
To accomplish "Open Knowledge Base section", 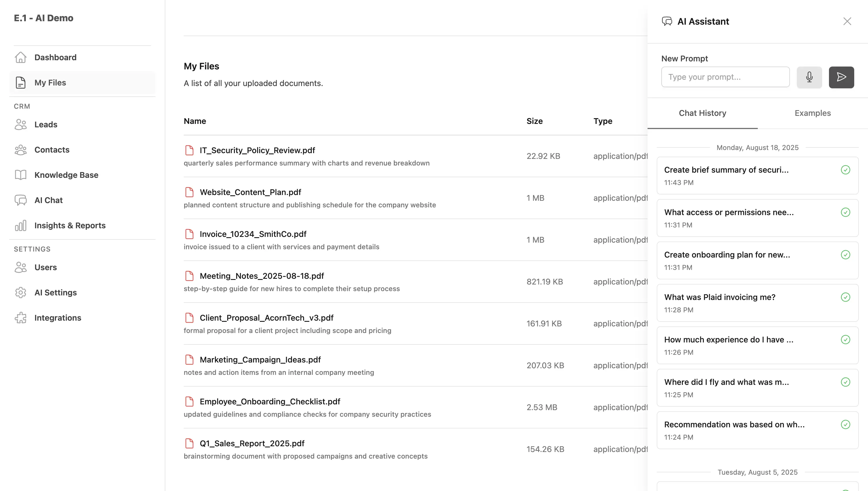I will (x=82, y=175).
